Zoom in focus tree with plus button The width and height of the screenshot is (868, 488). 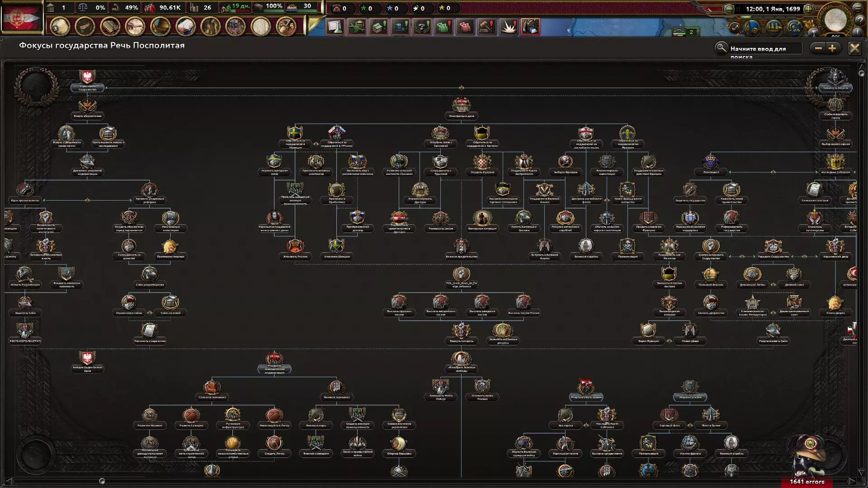pos(832,48)
